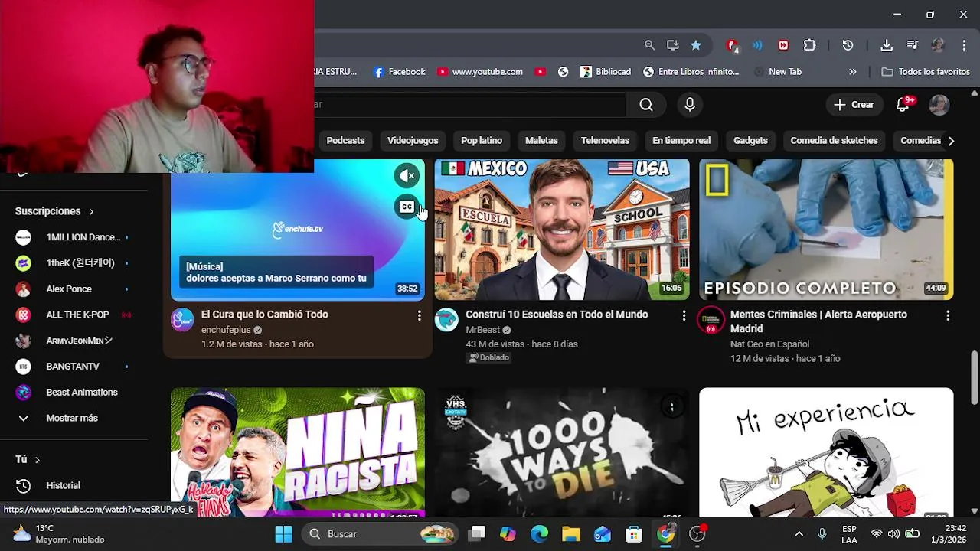Bookmark page with star icon
Screen dimensions: 980x551
click(696, 45)
